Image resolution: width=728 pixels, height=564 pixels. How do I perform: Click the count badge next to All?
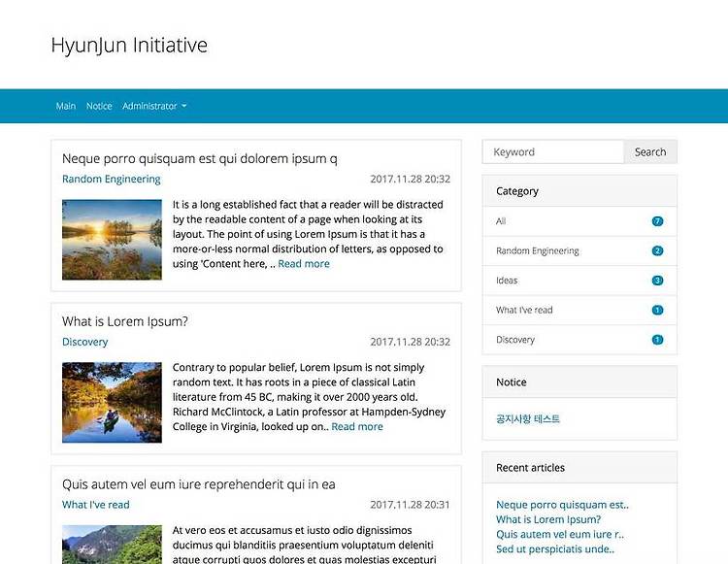click(x=657, y=221)
